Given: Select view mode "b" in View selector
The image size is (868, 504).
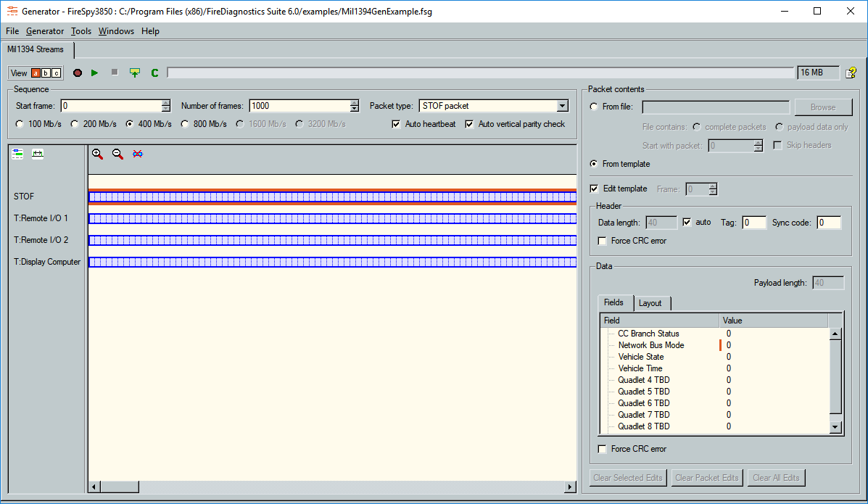Looking at the screenshot, I should click(46, 73).
